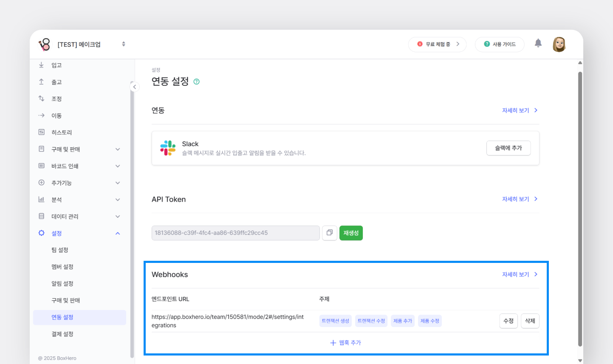
Task: Open the [TEST] 메이크업 team selector dropdown
Action: [x=123, y=44]
